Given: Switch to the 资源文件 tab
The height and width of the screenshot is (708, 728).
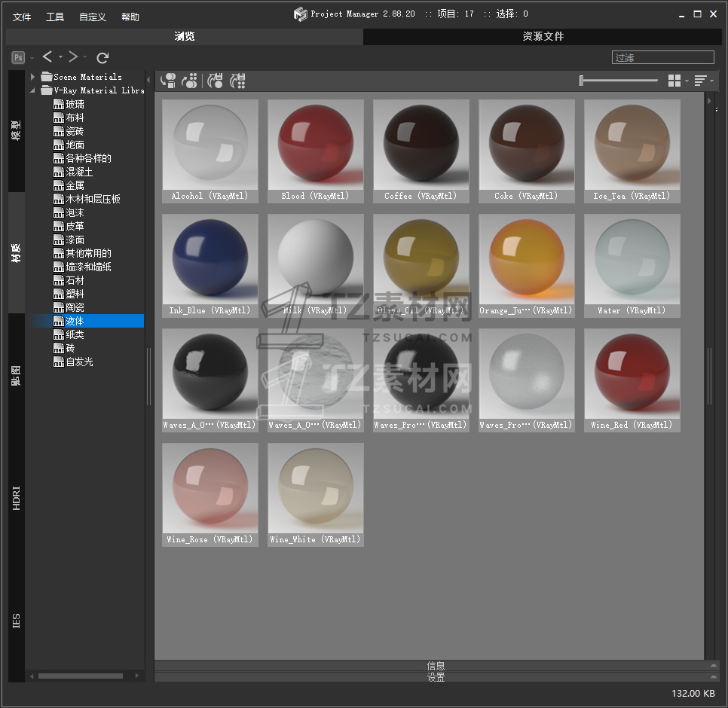Looking at the screenshot, I should point(543,36).
